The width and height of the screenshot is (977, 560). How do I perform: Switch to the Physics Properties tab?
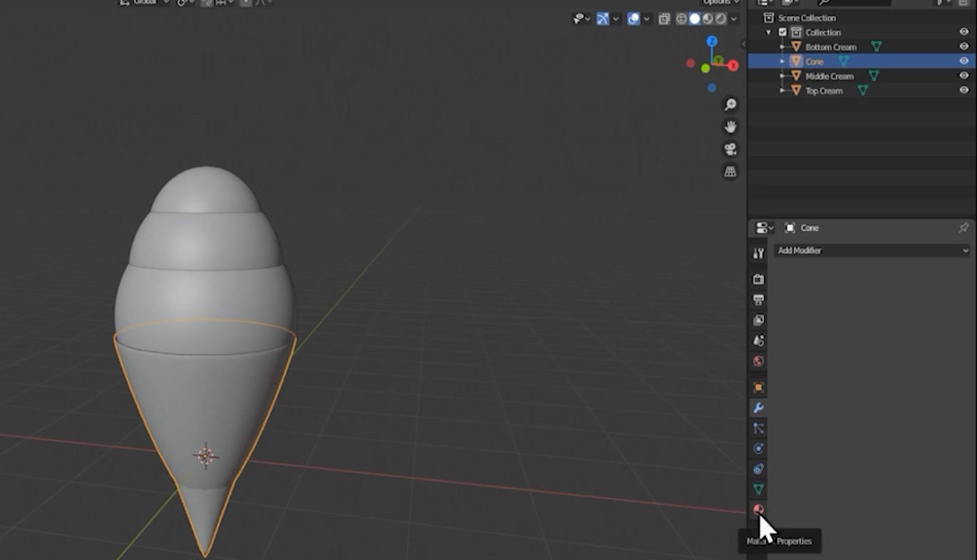(758, 449)
